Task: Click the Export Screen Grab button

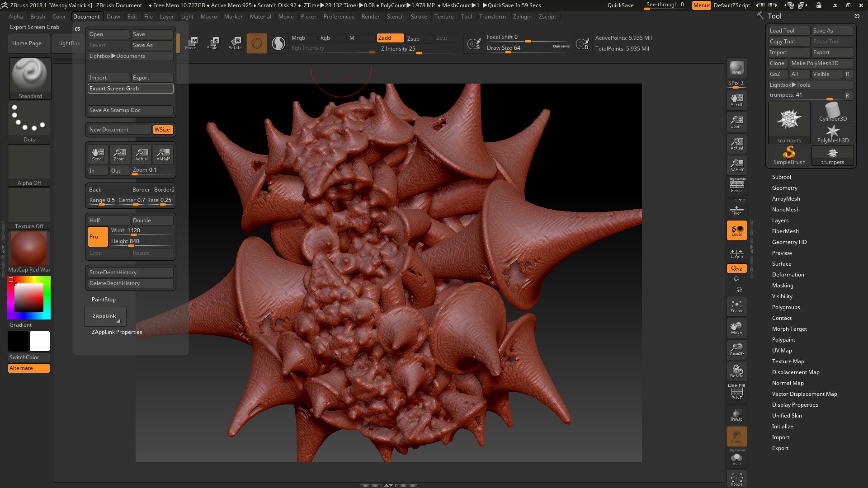Action: pos(130,89)
